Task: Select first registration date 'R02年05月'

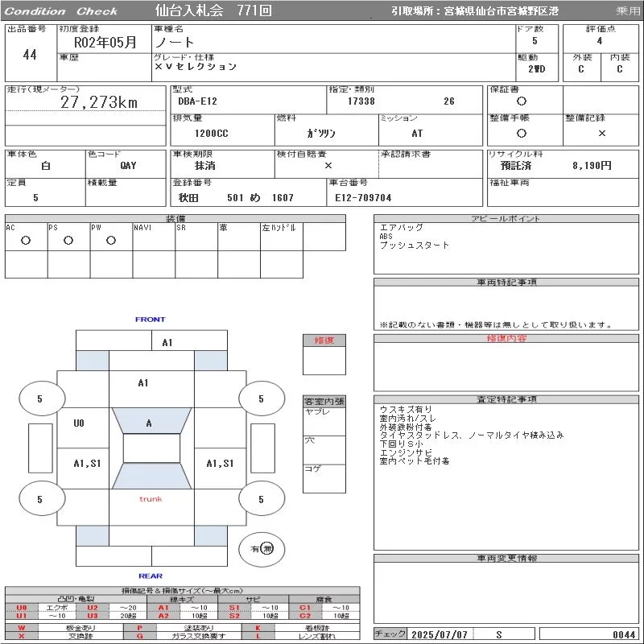Action: 105,43
